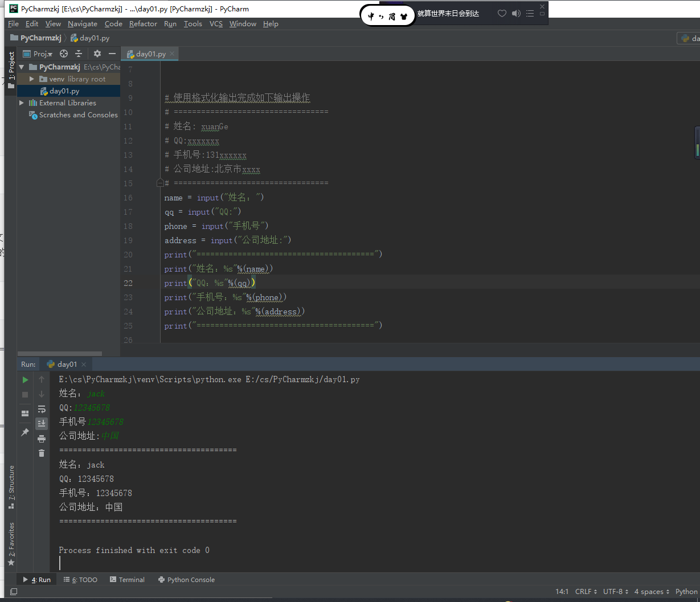700x602 pixels.
Task: Click line number 16 in editor gutter
Action: (x=128, y=198)
